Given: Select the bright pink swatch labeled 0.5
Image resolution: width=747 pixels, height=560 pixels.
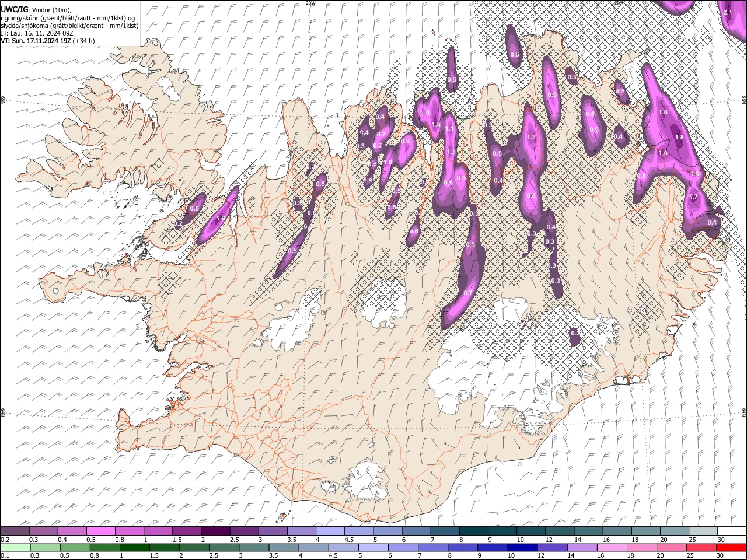Looking at the screenshot, I should pos(100,531).
